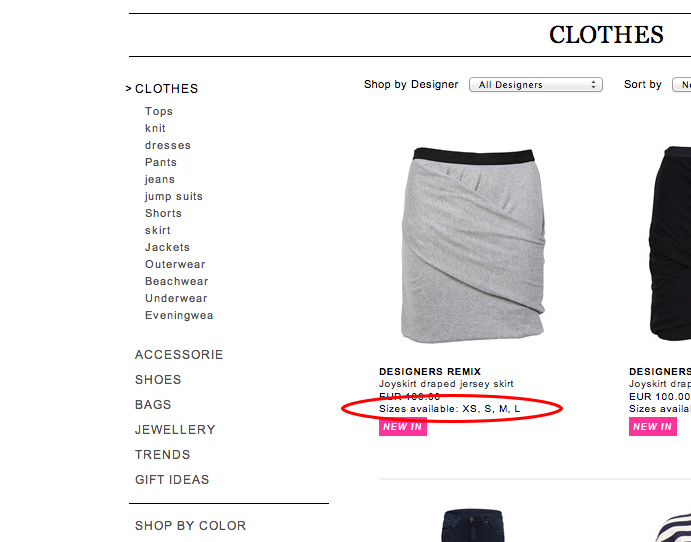Screen dimensions: 691x542
Task: Click the pink NEW IN badge under grey skirt
Action: point(403,427)
